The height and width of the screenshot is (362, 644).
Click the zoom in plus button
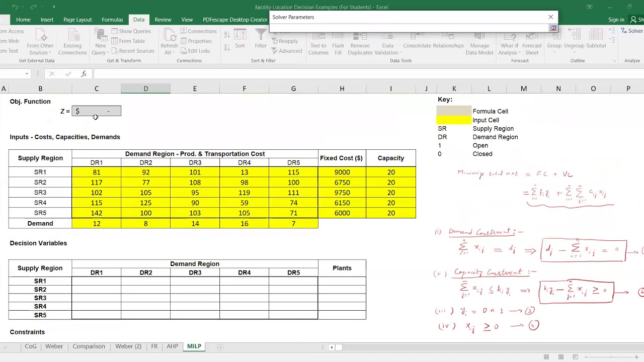coord(636,357)
